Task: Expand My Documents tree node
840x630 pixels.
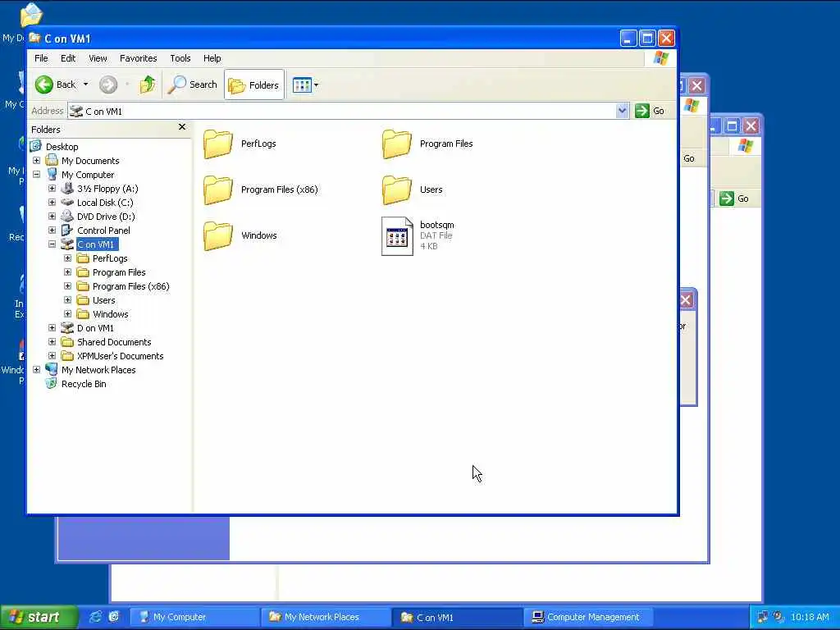Action: [36, 161]
